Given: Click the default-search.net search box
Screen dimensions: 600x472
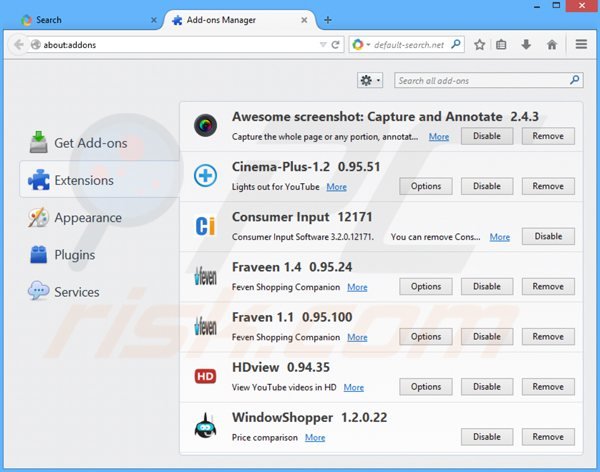Looking at the screenshot, I should 409,45.
